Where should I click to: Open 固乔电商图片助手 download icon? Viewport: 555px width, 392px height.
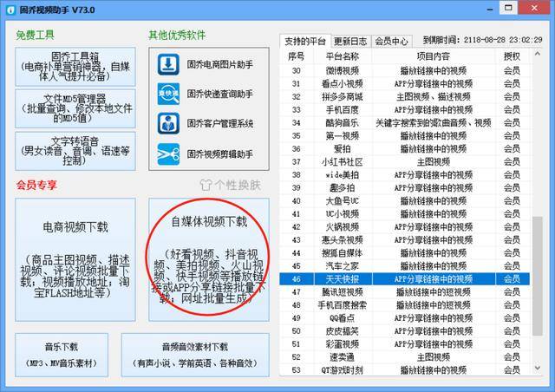point(168,64)
